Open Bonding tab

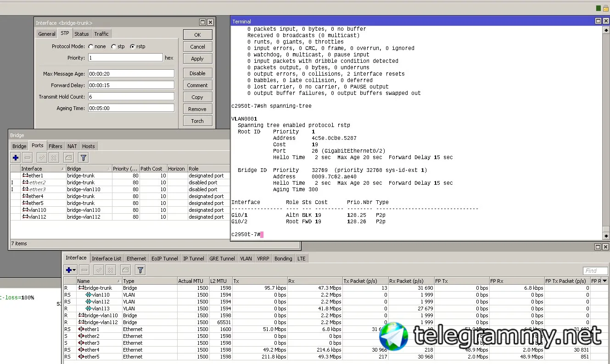pos(283,259)
